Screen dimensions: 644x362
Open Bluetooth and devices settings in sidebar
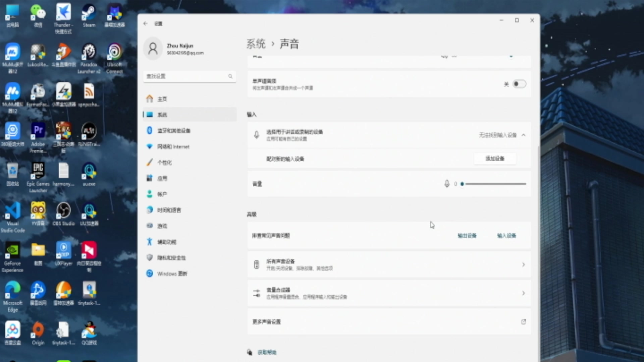[x=174, y=131]
